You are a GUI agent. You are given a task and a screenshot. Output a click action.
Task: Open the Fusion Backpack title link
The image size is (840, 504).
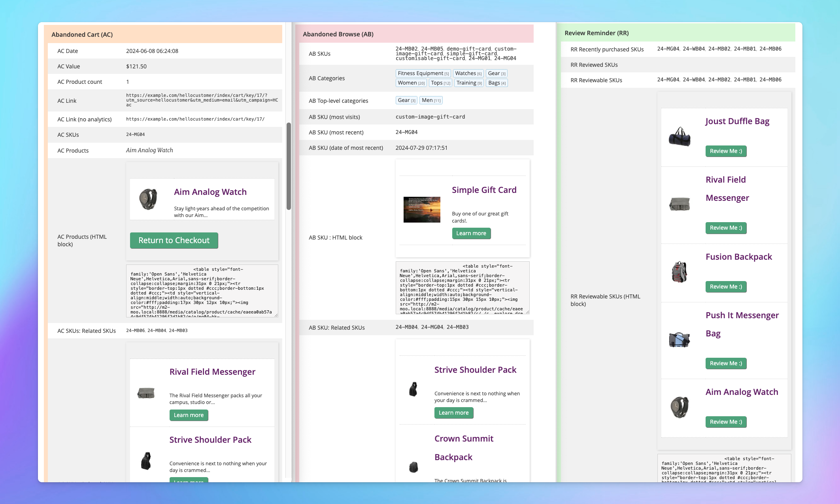[x=739, y=257]
